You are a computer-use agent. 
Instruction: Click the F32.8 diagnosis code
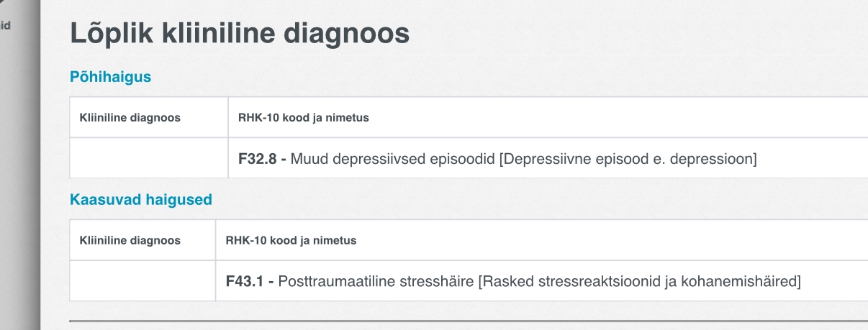click(258, 158)
